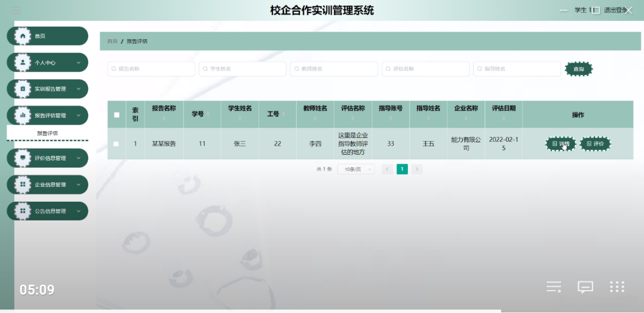Click the 学生 1 username text
The width and height of the screenshot is (644, 313).
coord(584,10)
